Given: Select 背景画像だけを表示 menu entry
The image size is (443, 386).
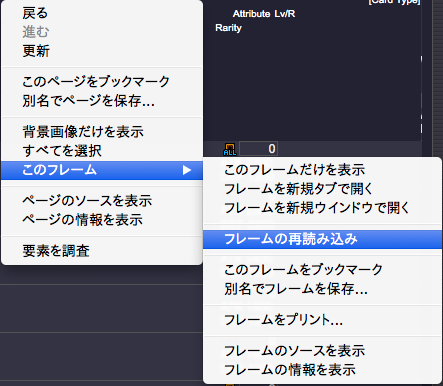Looking at the screenshot, I should 102,132.
